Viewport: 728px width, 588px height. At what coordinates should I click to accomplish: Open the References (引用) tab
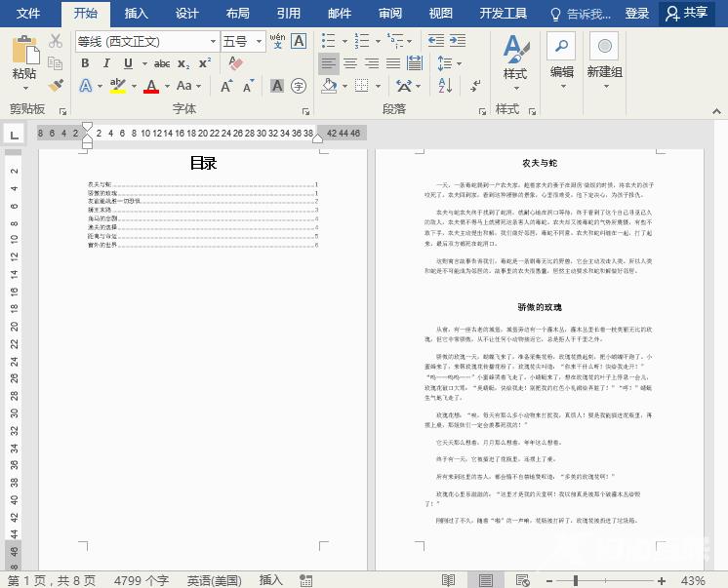coord(288,14)
